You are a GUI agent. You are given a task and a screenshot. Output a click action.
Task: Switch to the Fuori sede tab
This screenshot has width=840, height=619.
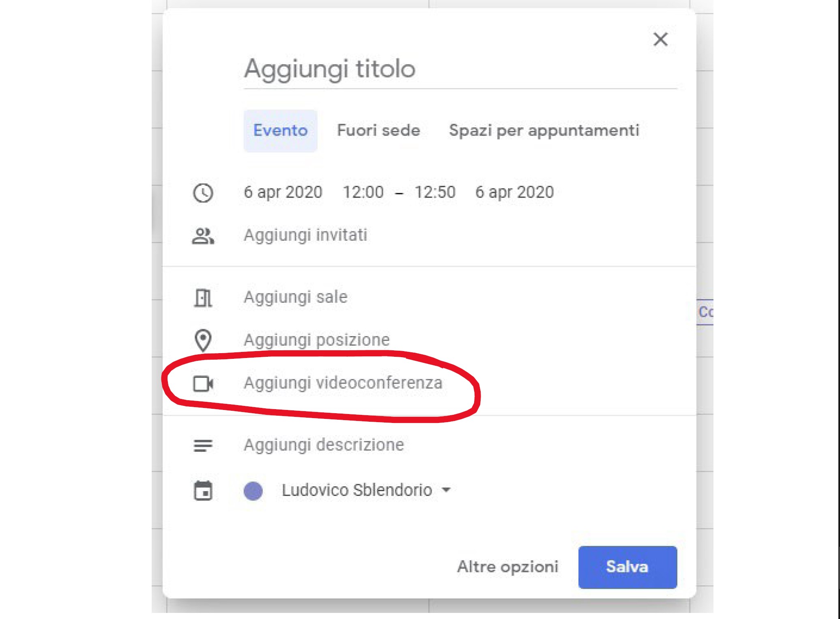(x=378, y=131)
